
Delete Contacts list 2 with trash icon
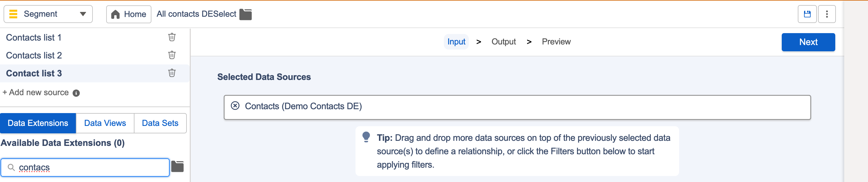coord(172,55)
